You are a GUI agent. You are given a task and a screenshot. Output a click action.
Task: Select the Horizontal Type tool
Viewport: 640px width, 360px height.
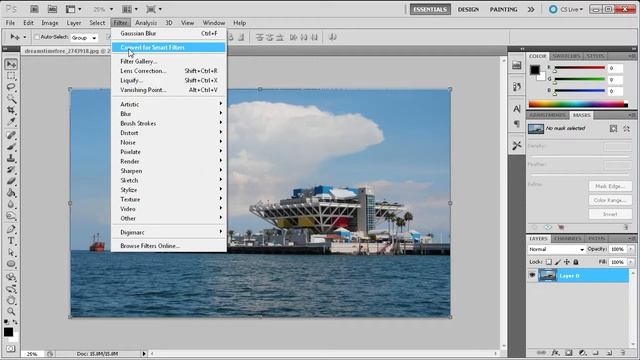11,241
